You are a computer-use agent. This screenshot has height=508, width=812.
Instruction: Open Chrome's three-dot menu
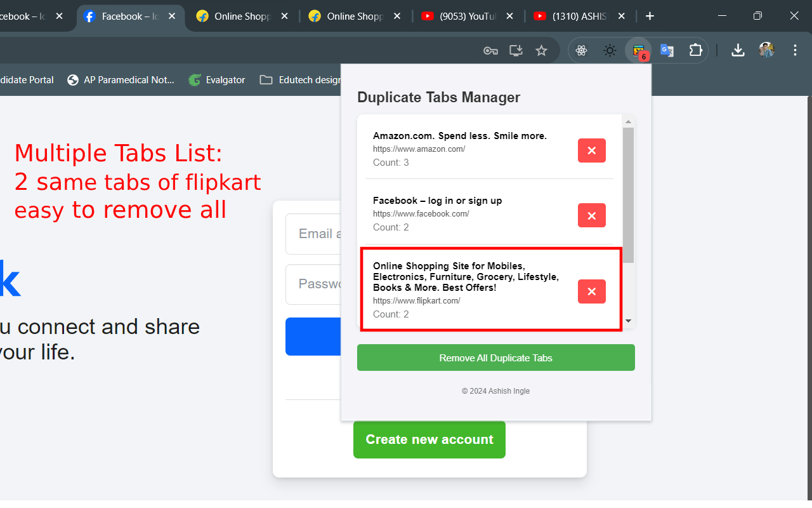tap(796, 50)
